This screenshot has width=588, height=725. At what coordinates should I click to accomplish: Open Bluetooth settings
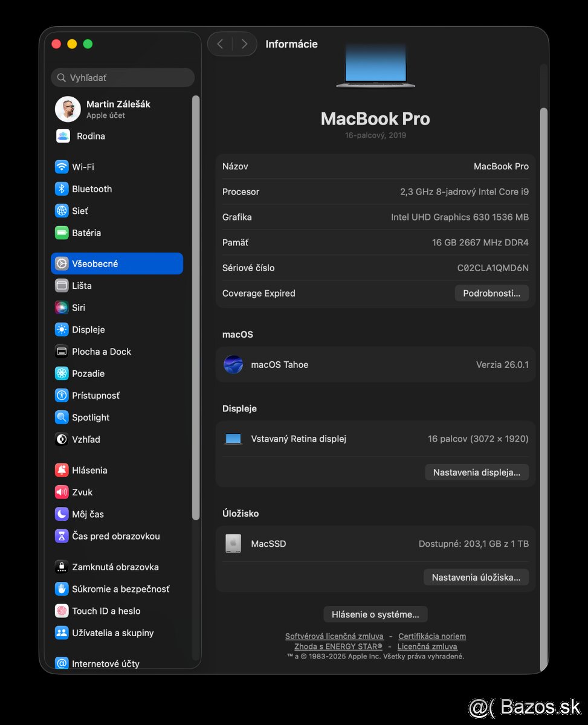(91, 188)
